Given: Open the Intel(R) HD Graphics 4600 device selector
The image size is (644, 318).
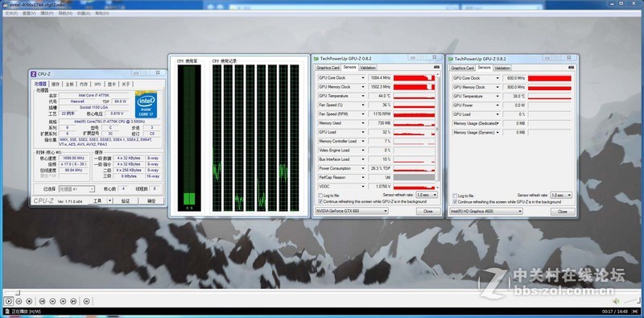Looking at the screenshot, I should (486, 211).
